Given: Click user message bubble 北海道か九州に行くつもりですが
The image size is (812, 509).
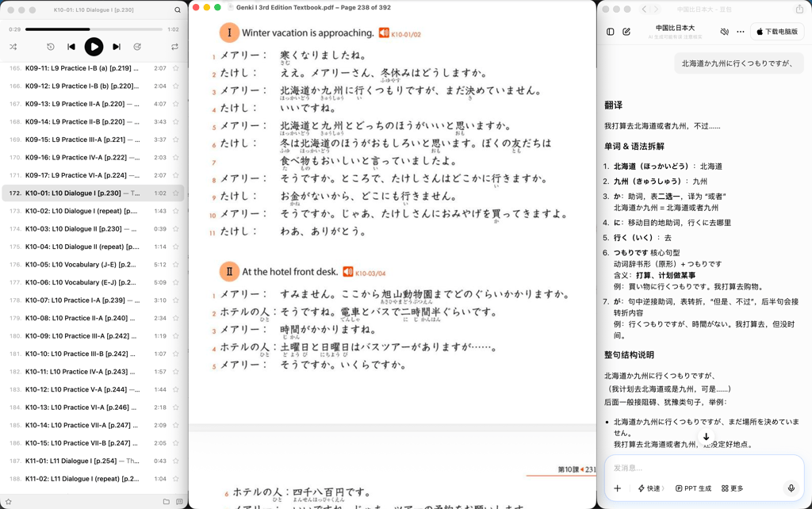Looking at the screenshot, I should [x=737, y=63].
